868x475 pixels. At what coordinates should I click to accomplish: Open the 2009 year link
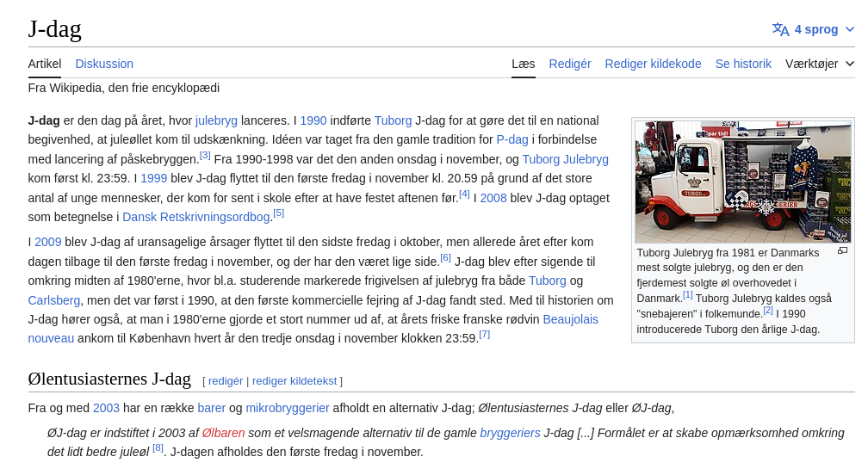coord(47,242)
